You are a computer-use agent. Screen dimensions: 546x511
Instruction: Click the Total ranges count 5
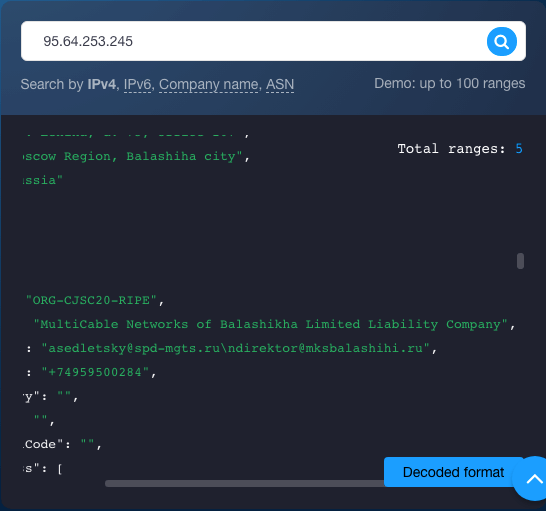pyautogui.click(x=519, y=149)
